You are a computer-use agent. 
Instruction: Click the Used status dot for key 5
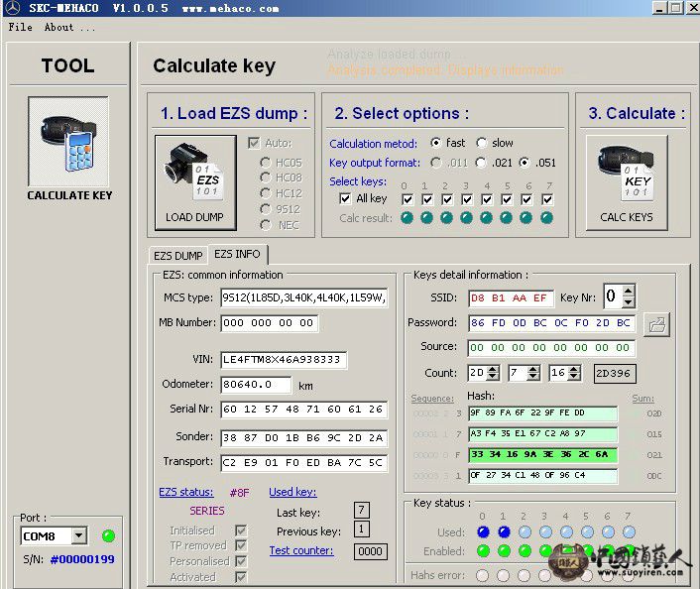pos(588,531)
